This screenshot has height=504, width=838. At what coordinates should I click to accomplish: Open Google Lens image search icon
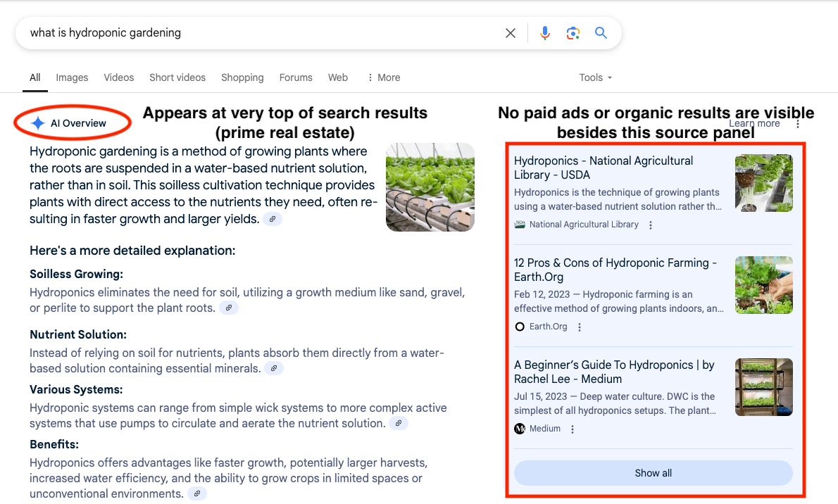[x=573, y=33]
